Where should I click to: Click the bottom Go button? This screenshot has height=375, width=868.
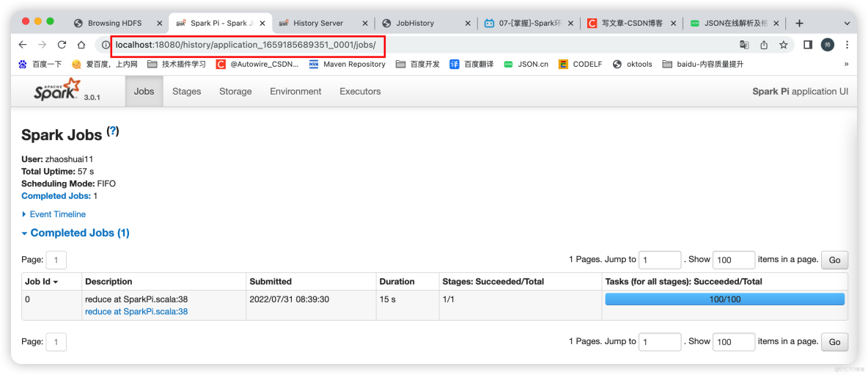pyautogui.click(x=834, y=342)
